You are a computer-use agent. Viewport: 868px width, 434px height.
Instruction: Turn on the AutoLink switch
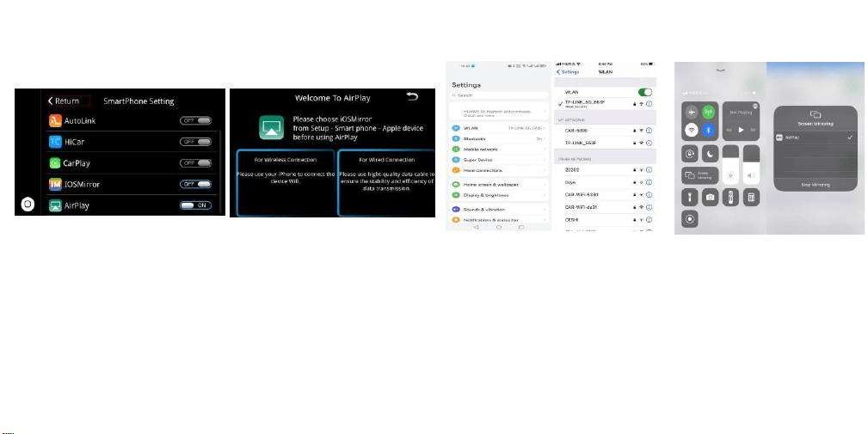pos(195,121)
